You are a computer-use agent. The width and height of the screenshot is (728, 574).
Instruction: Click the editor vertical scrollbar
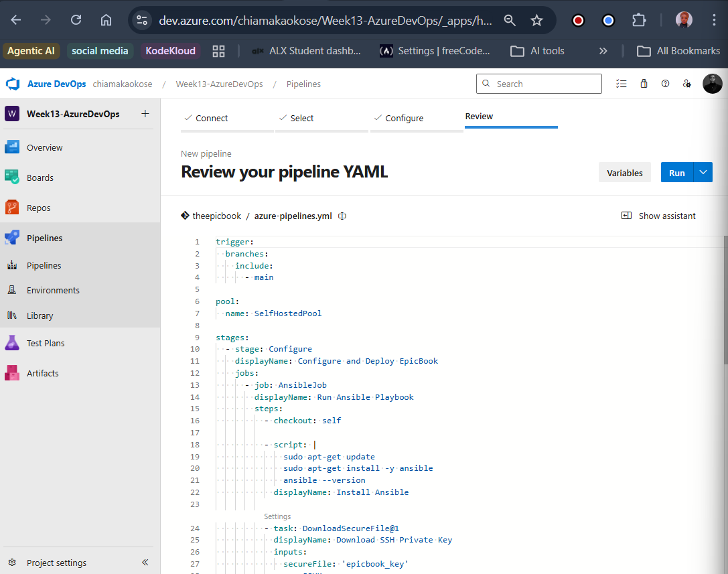coord(725,301)
